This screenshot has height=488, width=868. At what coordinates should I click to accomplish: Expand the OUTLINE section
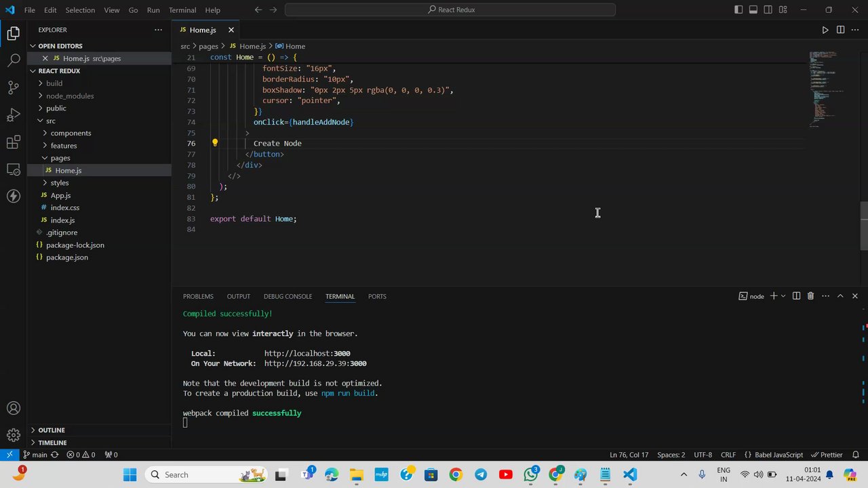click(x=52, y=430)
